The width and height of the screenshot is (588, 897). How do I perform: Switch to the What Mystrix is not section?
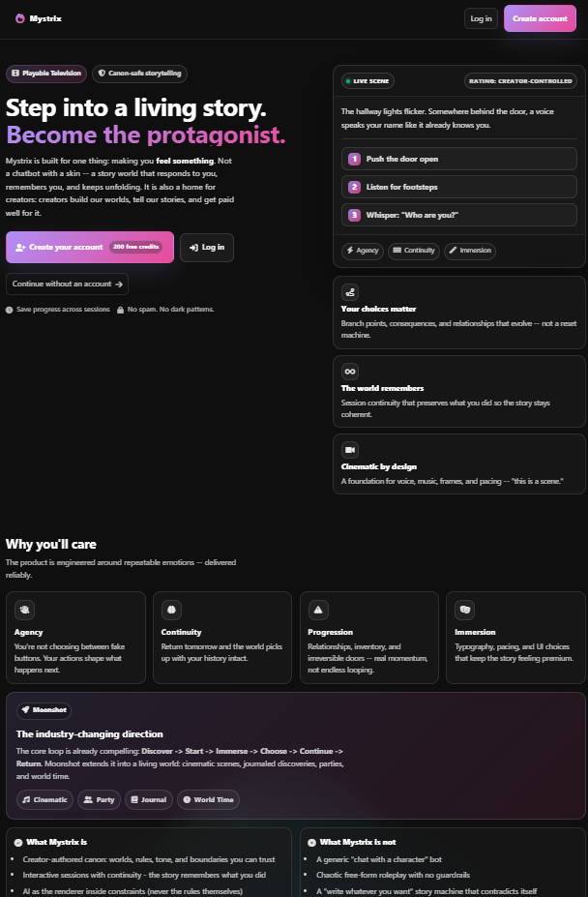(x=357, y=841)
